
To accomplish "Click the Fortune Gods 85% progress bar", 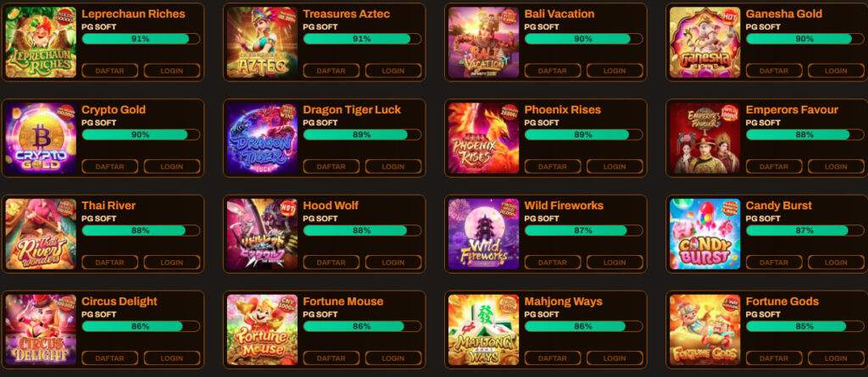I will coord(805,327).
